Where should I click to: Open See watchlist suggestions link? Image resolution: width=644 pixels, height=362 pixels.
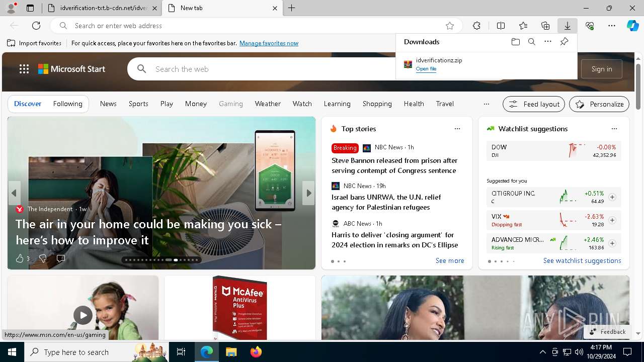(582, 260)
